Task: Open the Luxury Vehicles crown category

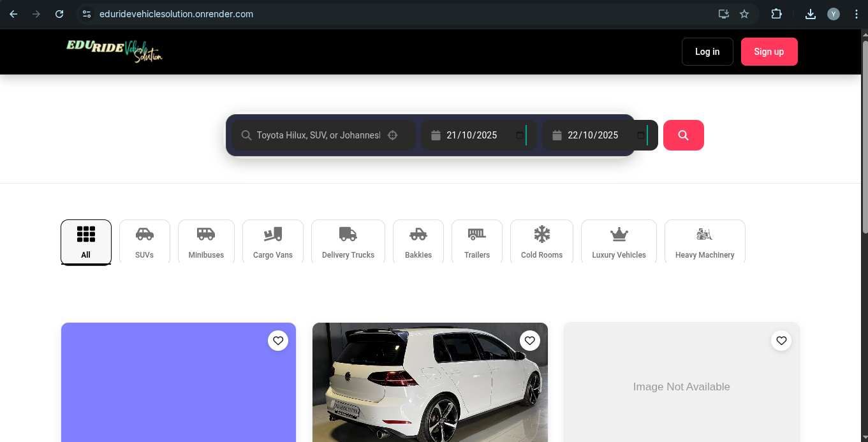Action: pos(619,234)
